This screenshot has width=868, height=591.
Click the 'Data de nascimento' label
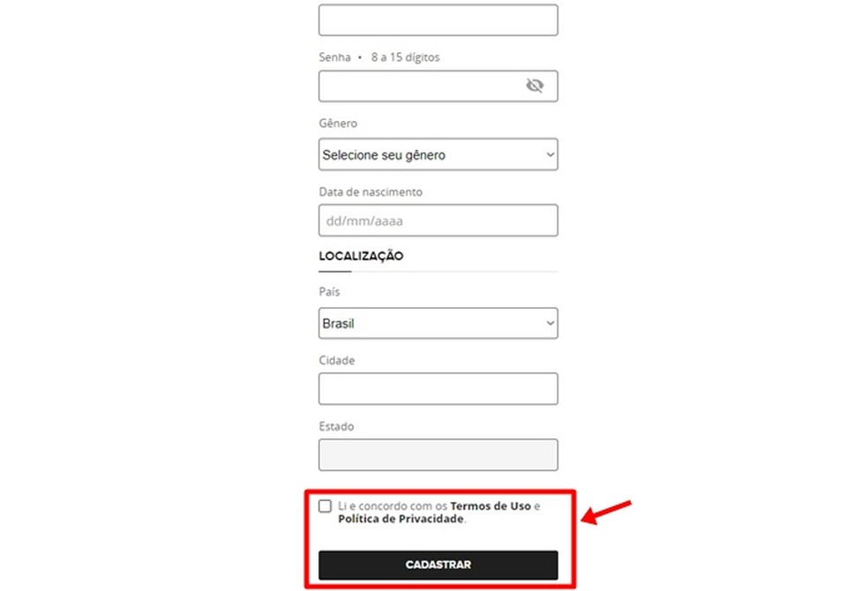coord(370,191)
